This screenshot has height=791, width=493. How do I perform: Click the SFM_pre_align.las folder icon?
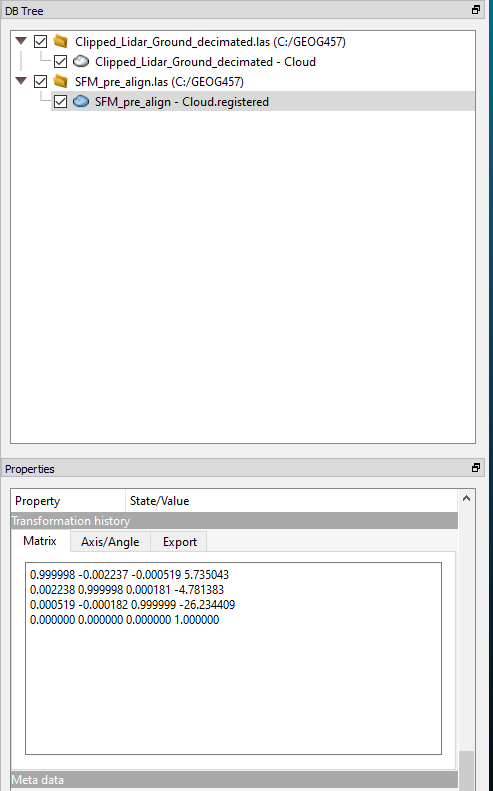(61, 81)
